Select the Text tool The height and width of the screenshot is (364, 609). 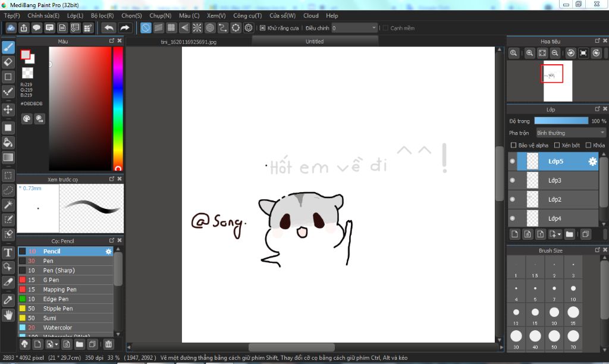tap(8, 253)
